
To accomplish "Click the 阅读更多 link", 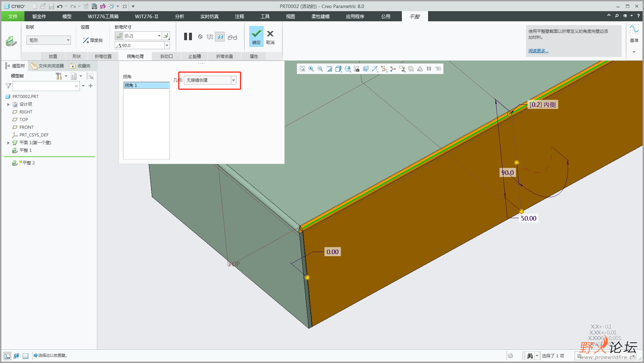I will click(x=538, y=51).
